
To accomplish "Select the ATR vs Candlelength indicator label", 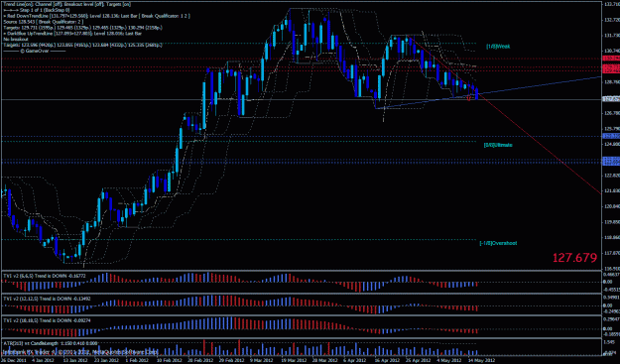I will coord(51,343).
